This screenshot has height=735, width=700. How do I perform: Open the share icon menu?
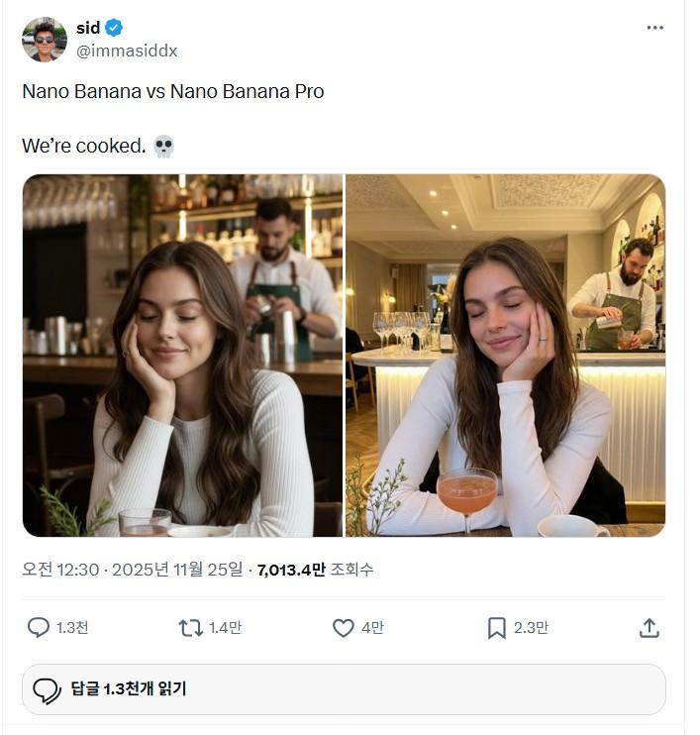[649, 628]
